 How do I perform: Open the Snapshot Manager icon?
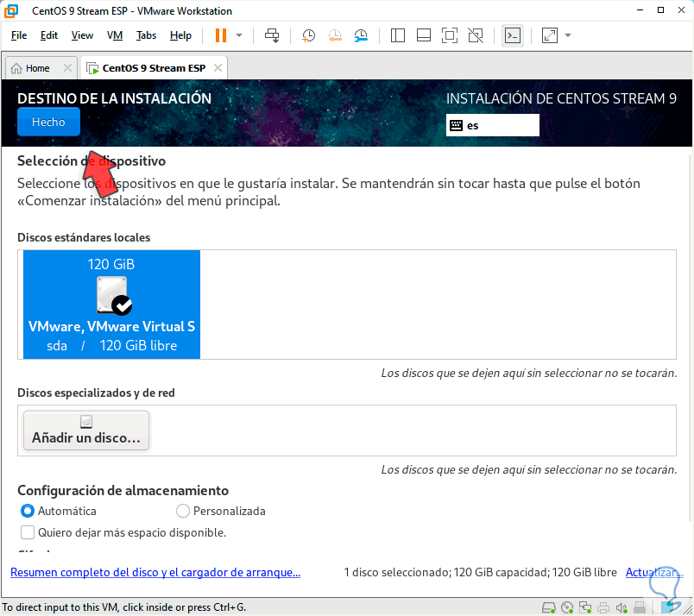(x=361, y=35)
